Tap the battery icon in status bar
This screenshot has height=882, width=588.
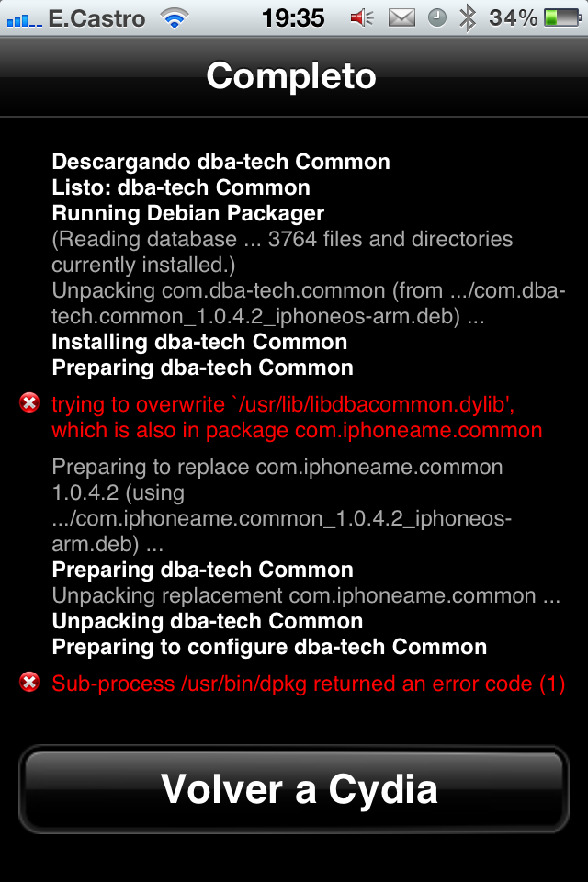pyautogui.click(x=563, y=18)
